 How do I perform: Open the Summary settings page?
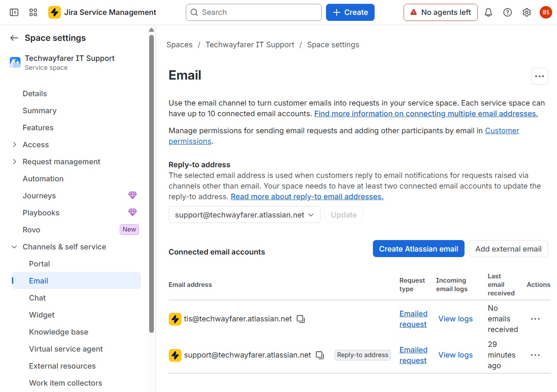click(x=40, y=111)
